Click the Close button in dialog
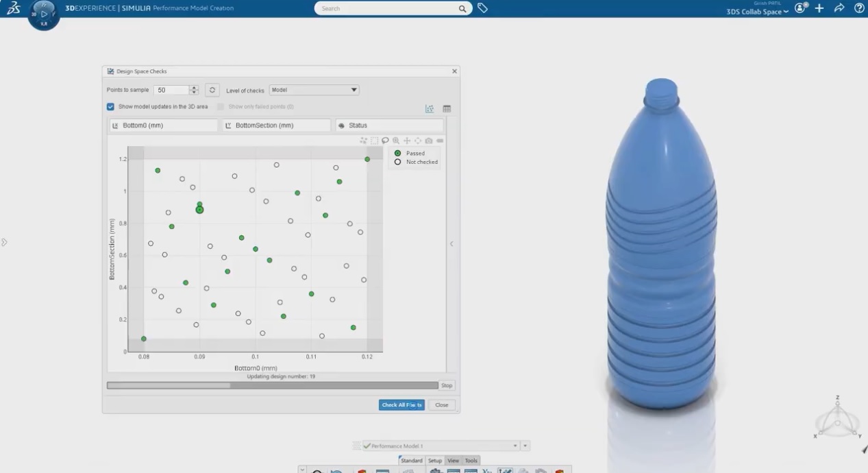 (x=442, y=405)
